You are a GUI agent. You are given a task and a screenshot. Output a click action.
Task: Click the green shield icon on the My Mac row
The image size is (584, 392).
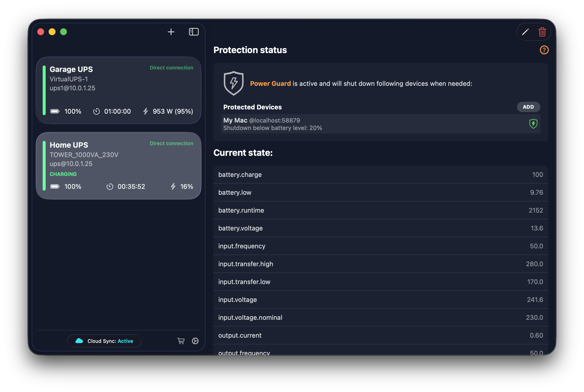(x=533, y=124)
